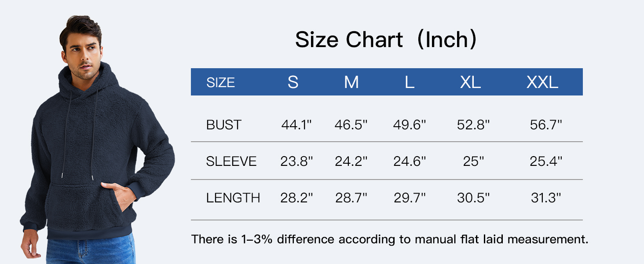Click the 44.1" bust value

[x=296, y=125]
